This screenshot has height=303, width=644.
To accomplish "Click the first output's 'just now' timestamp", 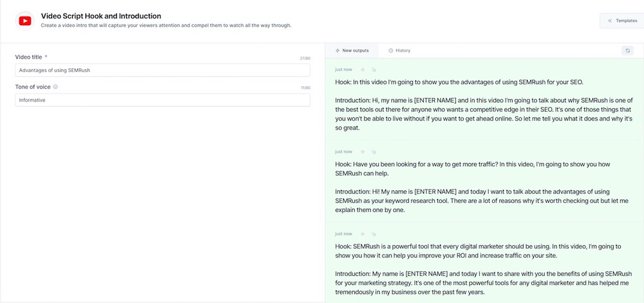I will pyautogui.click(x=343, y=70).
